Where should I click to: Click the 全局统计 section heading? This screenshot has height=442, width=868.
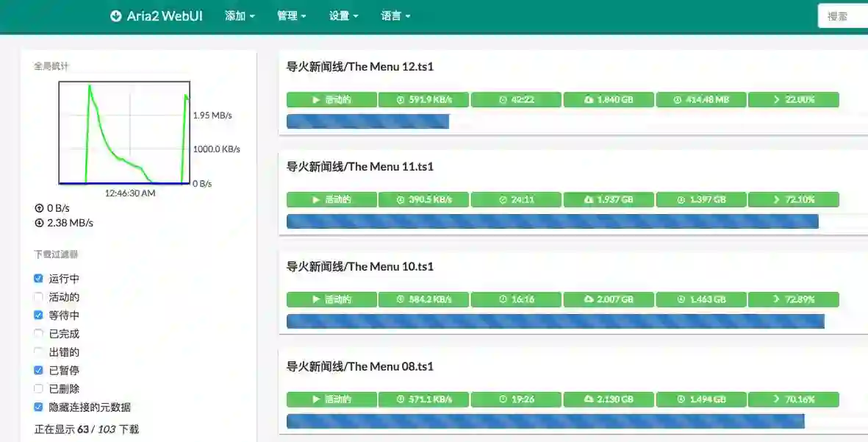click(51, 66)
